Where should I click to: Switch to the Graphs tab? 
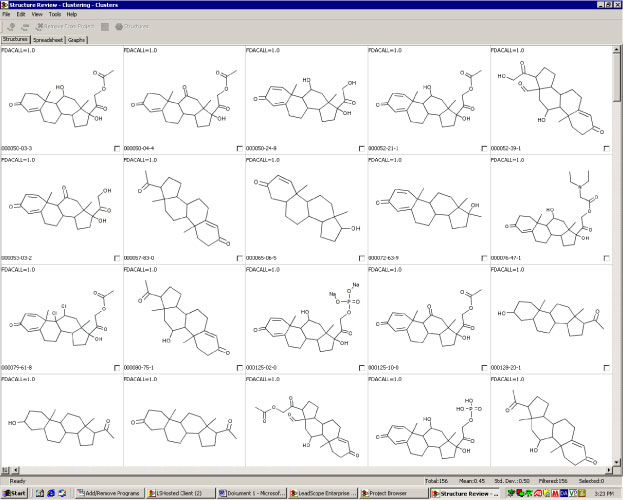pyautogui.click(x=77, y=39)
